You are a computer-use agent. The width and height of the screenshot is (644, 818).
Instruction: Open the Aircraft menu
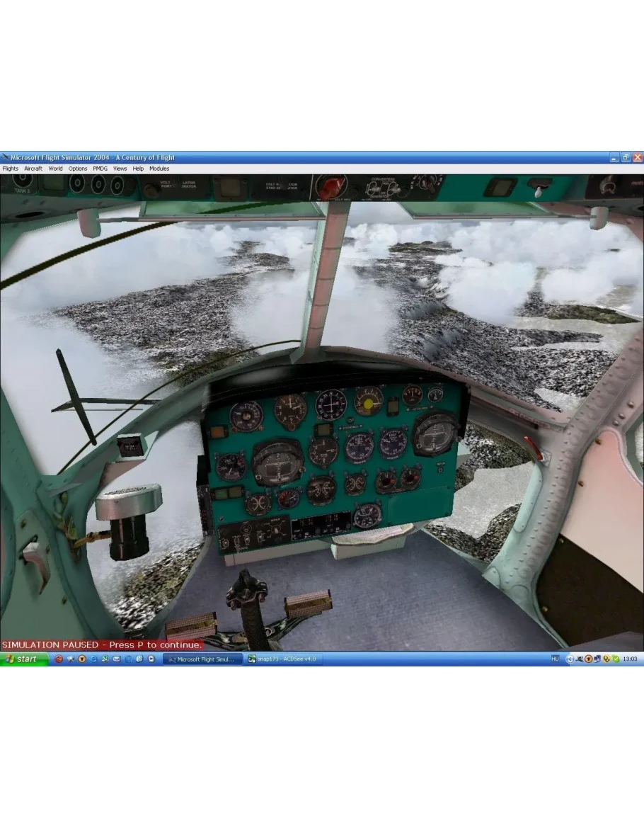[x=33, y=169]
